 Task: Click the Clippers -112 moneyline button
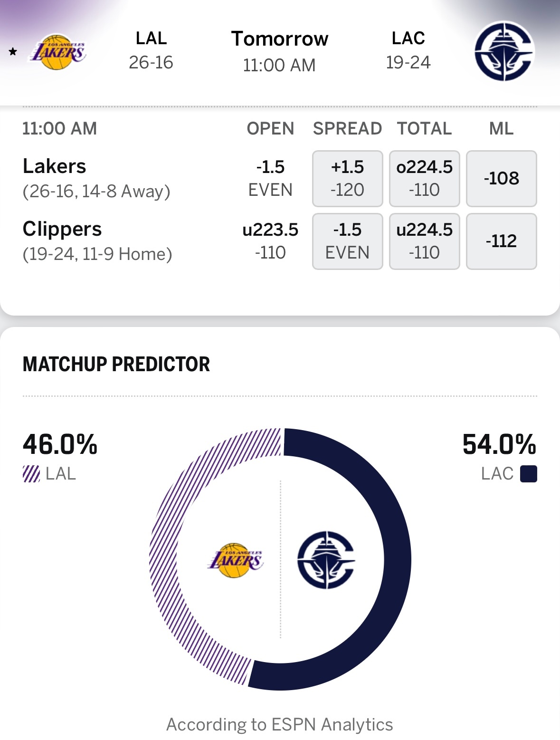click(x=501, y=241)
